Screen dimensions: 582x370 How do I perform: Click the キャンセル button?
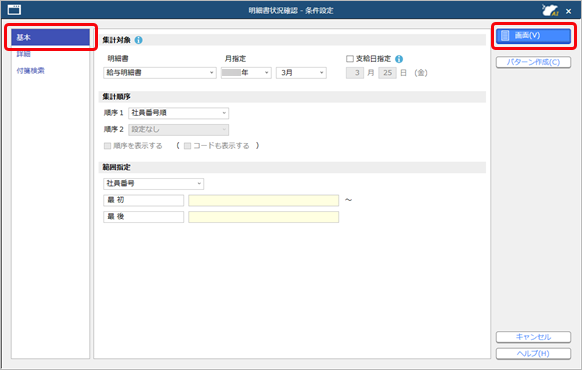click(x=533, y=337)
